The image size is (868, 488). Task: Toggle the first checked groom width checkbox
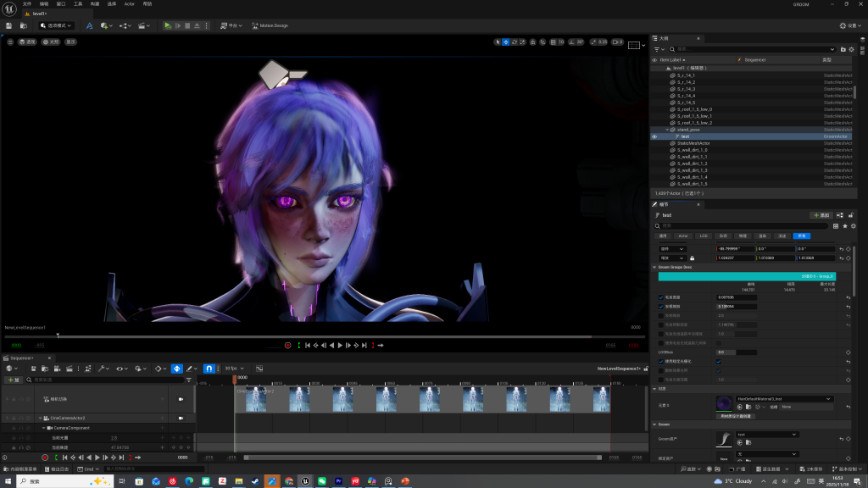tap(661, 297)
